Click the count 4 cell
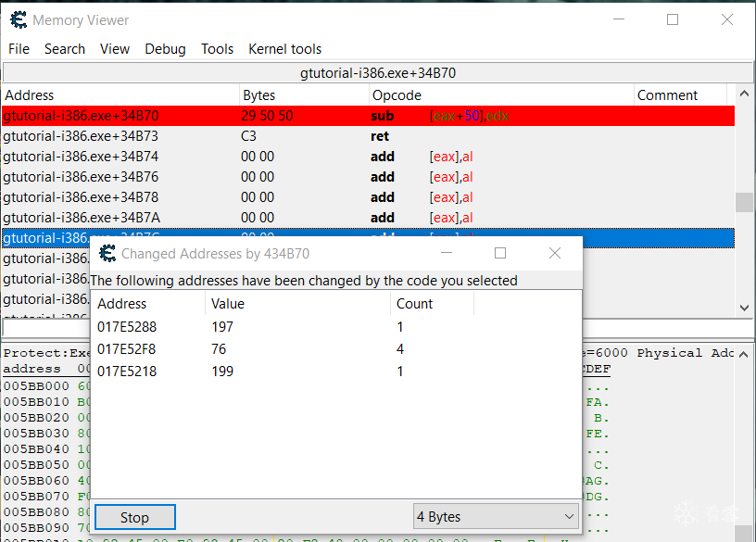 [400, 349]
